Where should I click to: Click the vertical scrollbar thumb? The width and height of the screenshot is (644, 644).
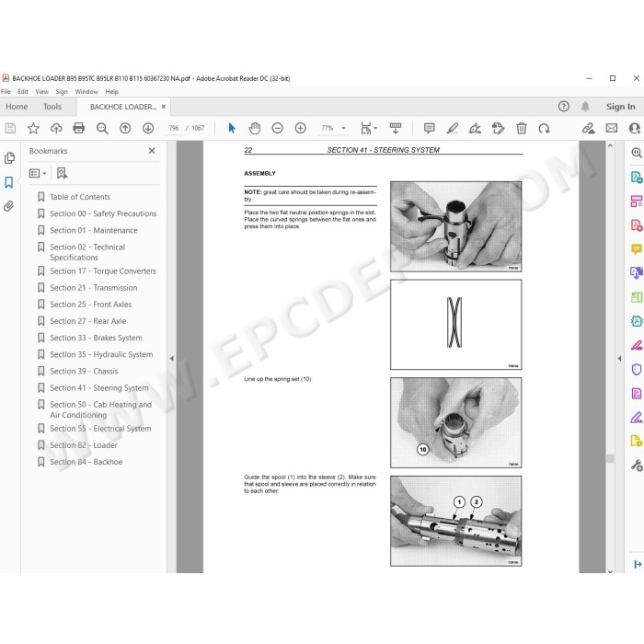click(610, 458)
